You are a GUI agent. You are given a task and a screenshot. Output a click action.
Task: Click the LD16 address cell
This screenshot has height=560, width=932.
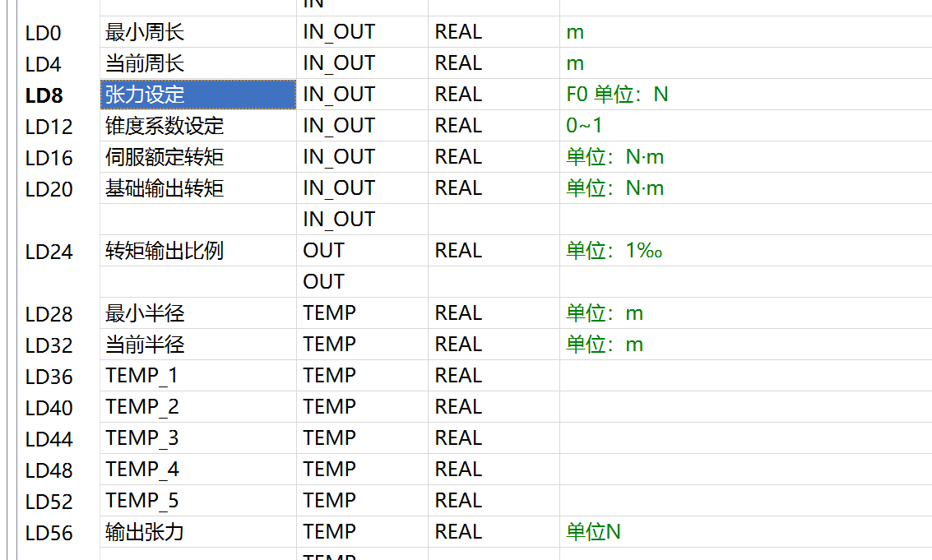49,158
